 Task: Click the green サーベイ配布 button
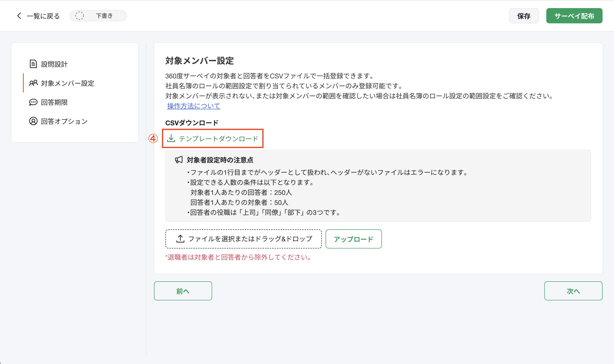point(574,15)
